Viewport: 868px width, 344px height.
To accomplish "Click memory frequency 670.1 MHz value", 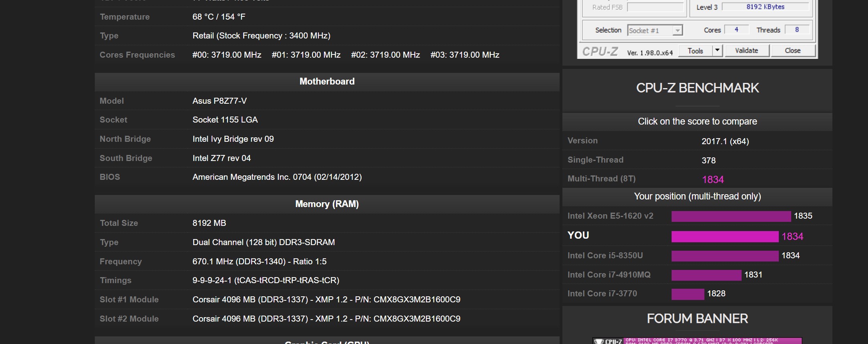I will pyautogui.click(x=259, y=262).
